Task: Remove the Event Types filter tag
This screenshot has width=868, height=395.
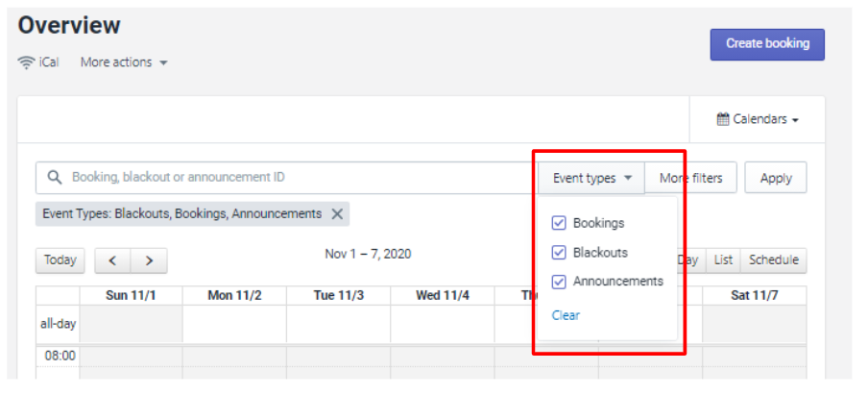Action: 337,214
